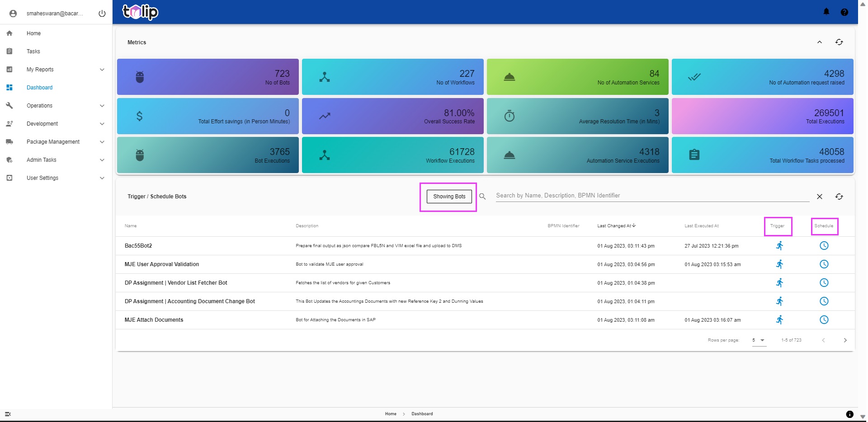The height and width of the screenshot is (422, 868).
Task: Trigger the Bac55Bot2 bot
Action: 780,246
